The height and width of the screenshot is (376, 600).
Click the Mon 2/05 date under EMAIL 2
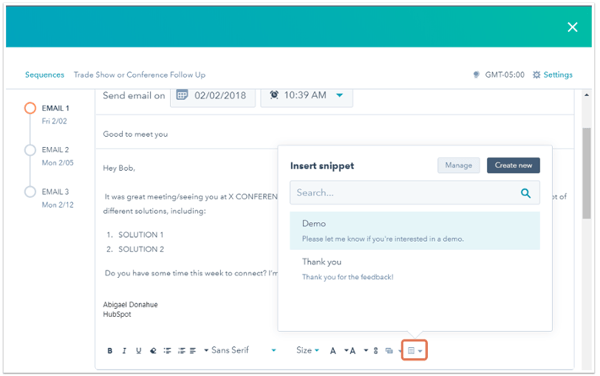[57, 163]
